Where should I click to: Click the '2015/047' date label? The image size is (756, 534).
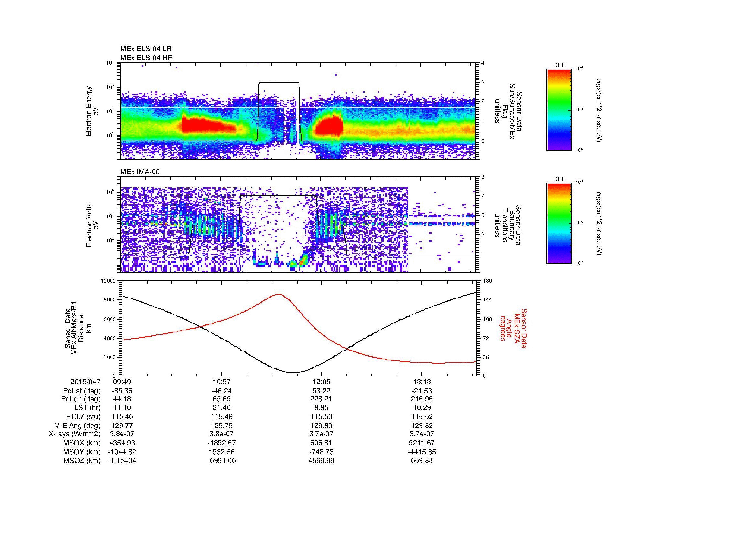[x=85, y=382]
